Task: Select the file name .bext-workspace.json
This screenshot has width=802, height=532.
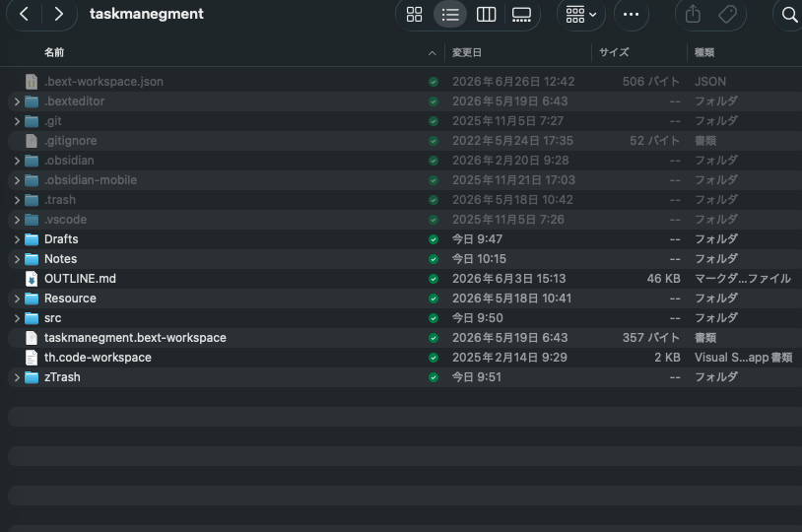Action: point(103,82)
